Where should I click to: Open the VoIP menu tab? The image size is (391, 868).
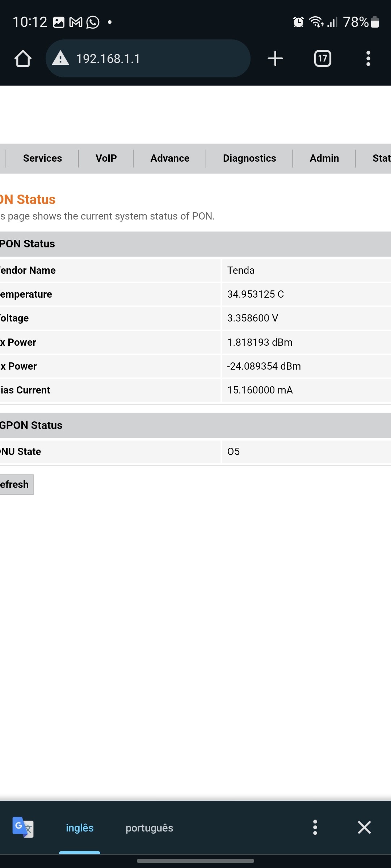(106, 158)
